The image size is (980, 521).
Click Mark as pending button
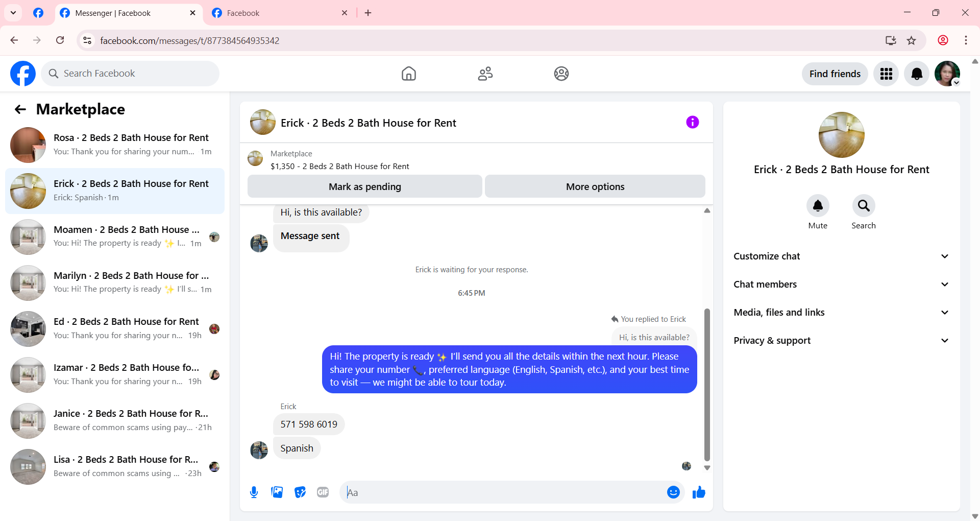point(365,186)
